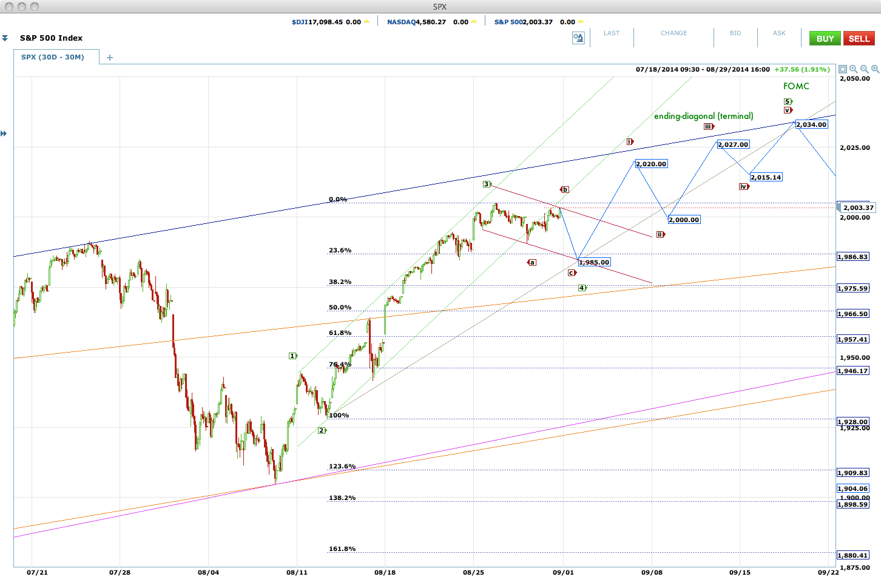Click the yellow indicator next to $DJI

coord(366,22)
